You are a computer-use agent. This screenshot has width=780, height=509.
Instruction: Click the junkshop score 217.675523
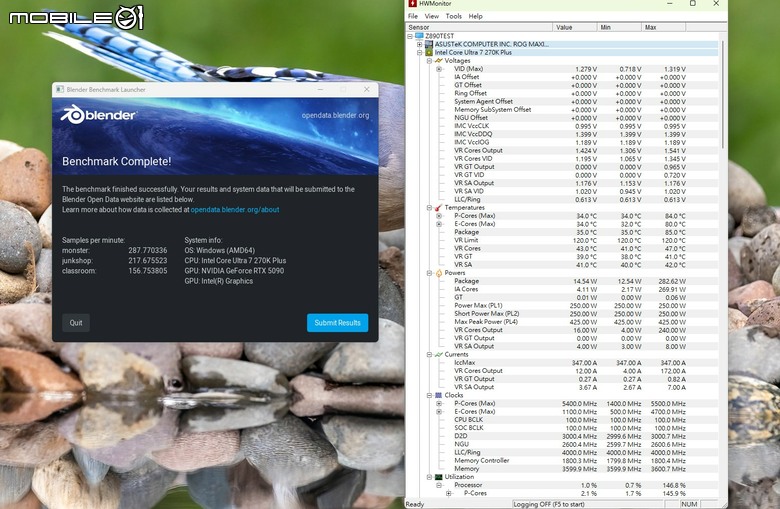(x=148, y=261)
